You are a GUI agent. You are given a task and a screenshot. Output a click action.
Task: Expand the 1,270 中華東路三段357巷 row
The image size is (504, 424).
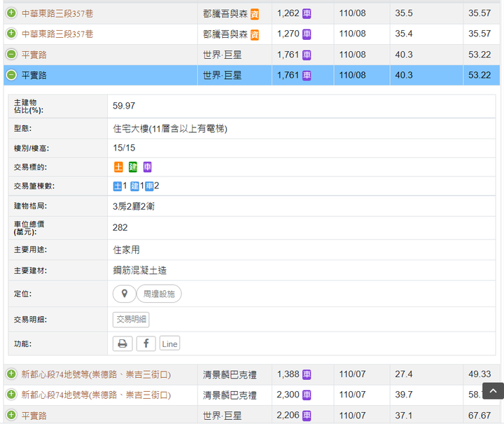coord(11,34)
